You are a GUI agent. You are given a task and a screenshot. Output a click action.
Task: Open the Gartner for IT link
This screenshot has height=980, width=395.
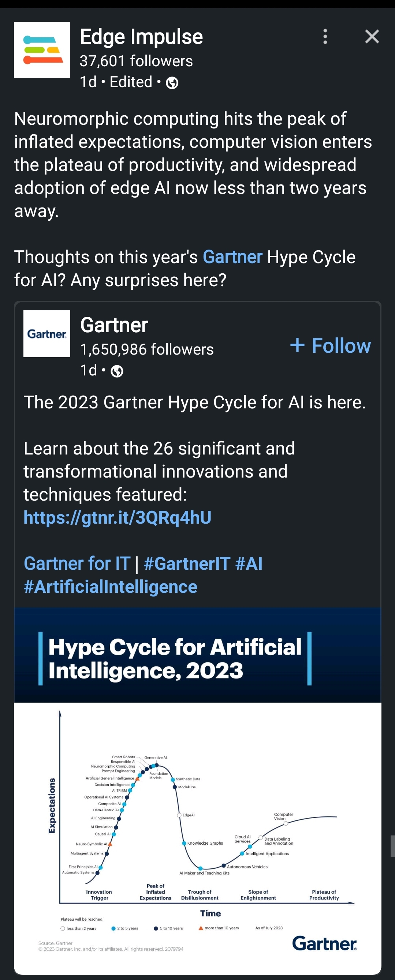[x=77, y=564]
